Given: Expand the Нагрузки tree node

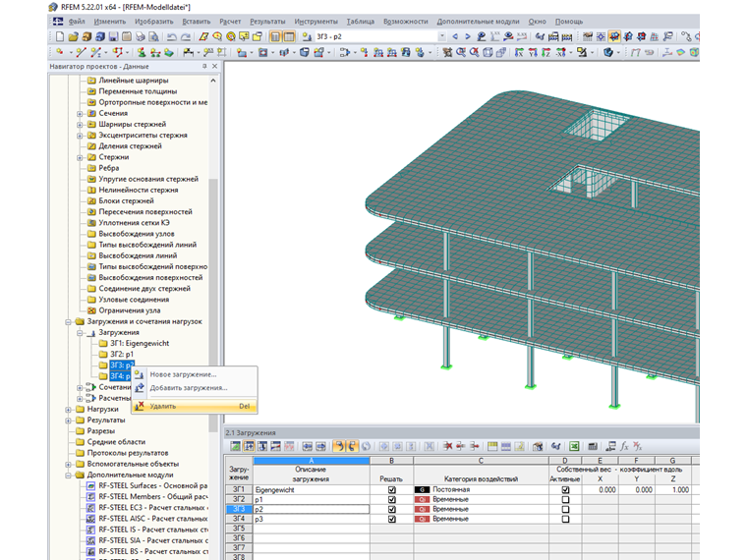Looking at the screenshot, I should (68, 409).
